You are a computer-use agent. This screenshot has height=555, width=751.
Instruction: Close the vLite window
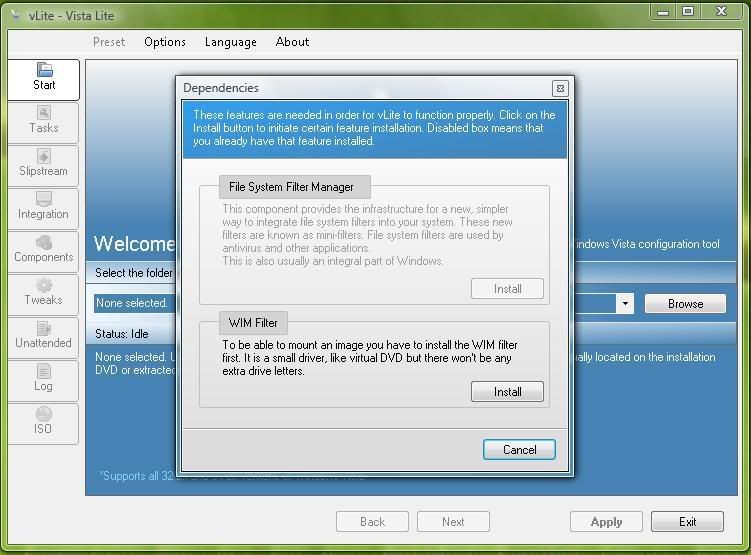tap(721, 11)
